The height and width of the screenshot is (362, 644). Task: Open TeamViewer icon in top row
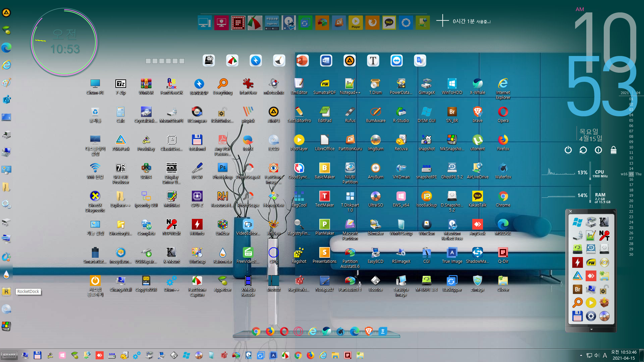coord(396,61)
